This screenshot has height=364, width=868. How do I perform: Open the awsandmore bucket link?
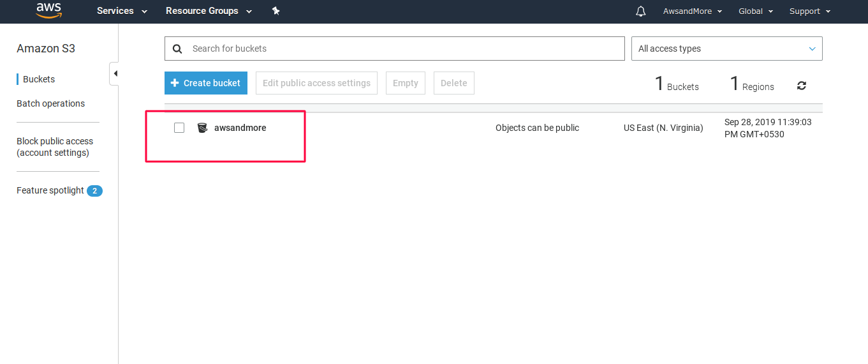pyautogui.click(x=240, y=128)
